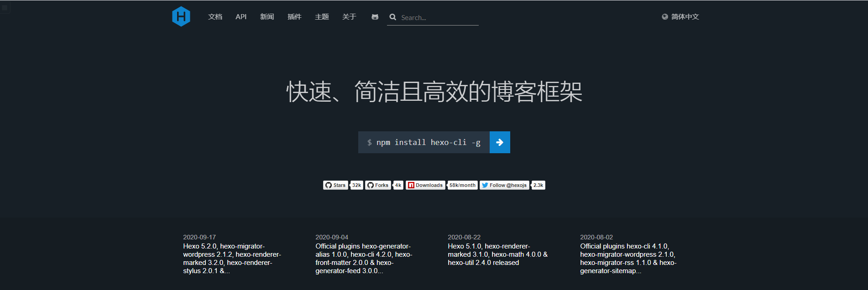
Task: Open the Hexo 5.2.0 release news post
Action: click(x=232, y=259)
